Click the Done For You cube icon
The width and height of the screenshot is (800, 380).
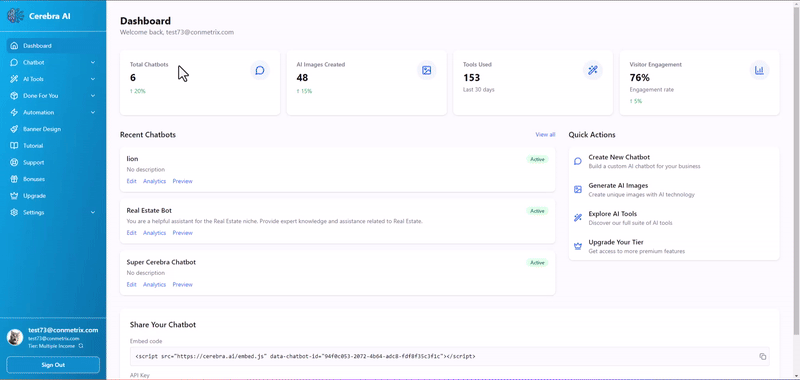tap(14, 95)
